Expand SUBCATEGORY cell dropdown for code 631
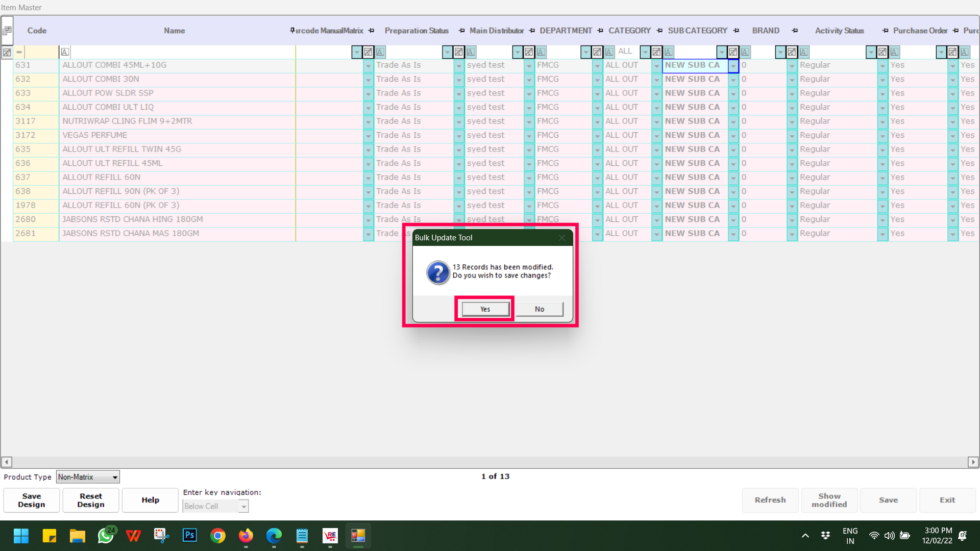The image size is (980, 551). point(733,66)
